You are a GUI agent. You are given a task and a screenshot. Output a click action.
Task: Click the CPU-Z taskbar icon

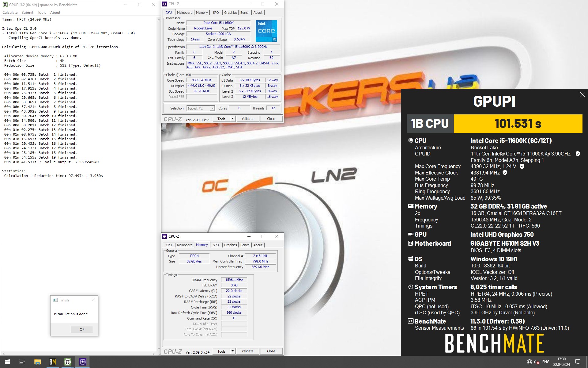click(83, 362)
